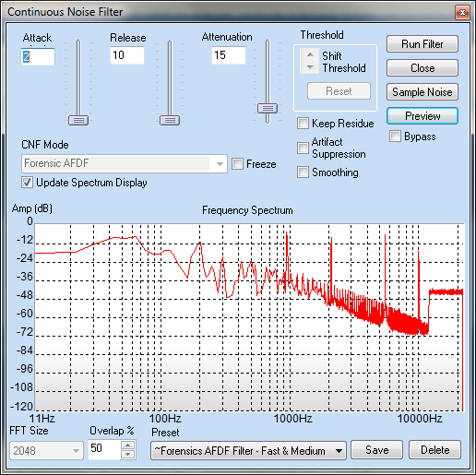Enable the Bypass checkbox
Viewport: 476px width, 475px height.
pos(395,136)
